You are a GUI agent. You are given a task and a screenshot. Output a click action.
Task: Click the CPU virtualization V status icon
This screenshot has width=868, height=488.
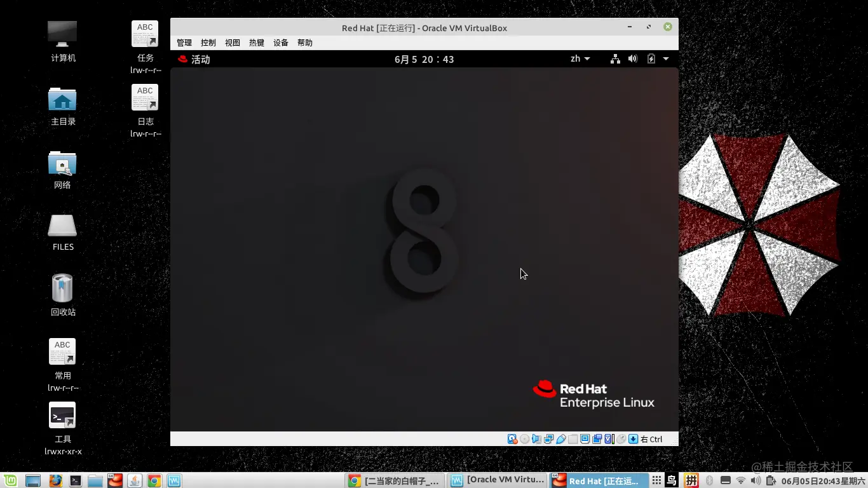609,439
